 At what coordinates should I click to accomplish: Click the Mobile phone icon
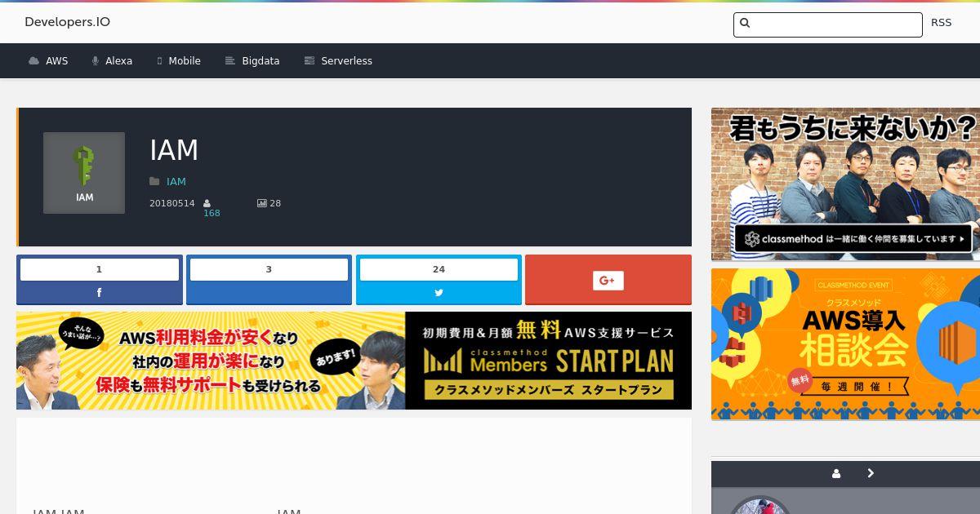tap(160, 61)
